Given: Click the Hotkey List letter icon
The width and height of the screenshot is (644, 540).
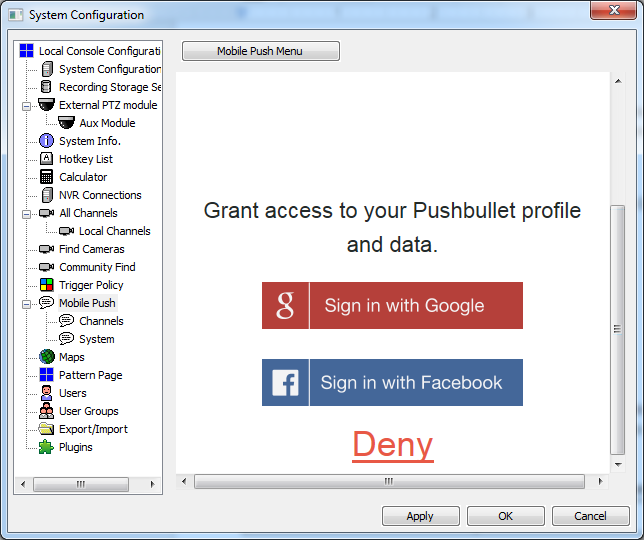Looking at the screenshot, I should [46, 159].
